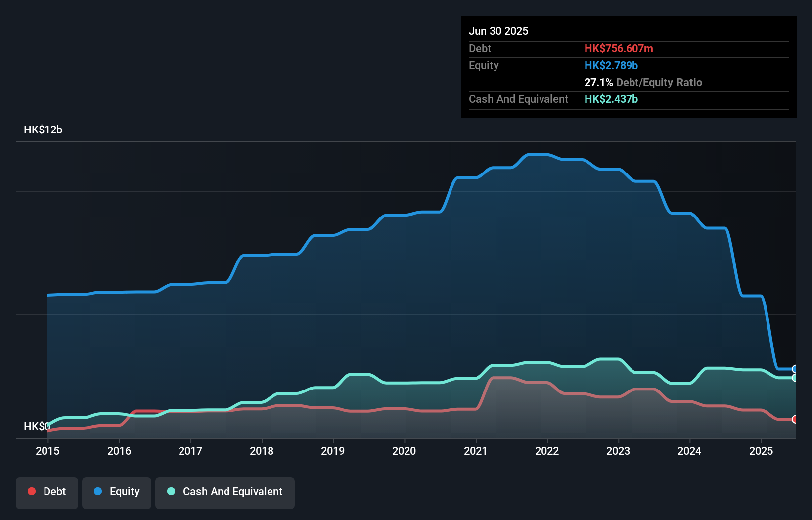Click the teal Cash And Equivalent legend dot
Screen dimensions: 812x520
click(x=170, y=491)
